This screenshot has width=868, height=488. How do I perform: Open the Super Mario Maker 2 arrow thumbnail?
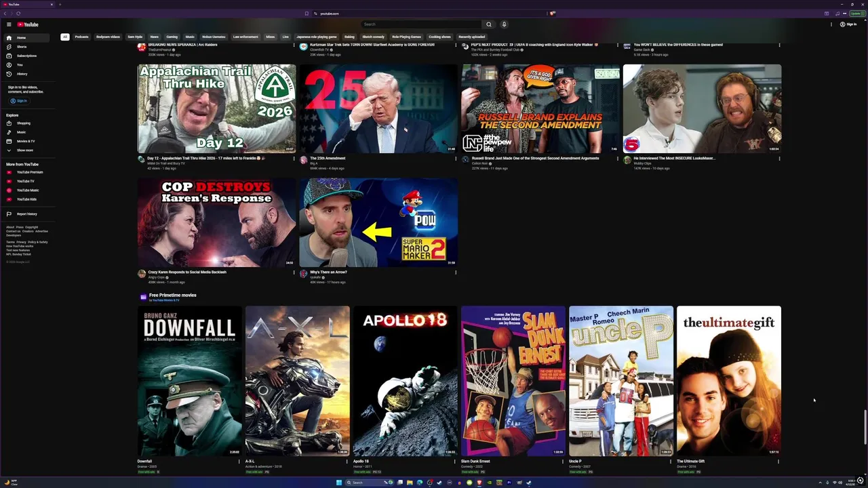click(x=378, y=222)
